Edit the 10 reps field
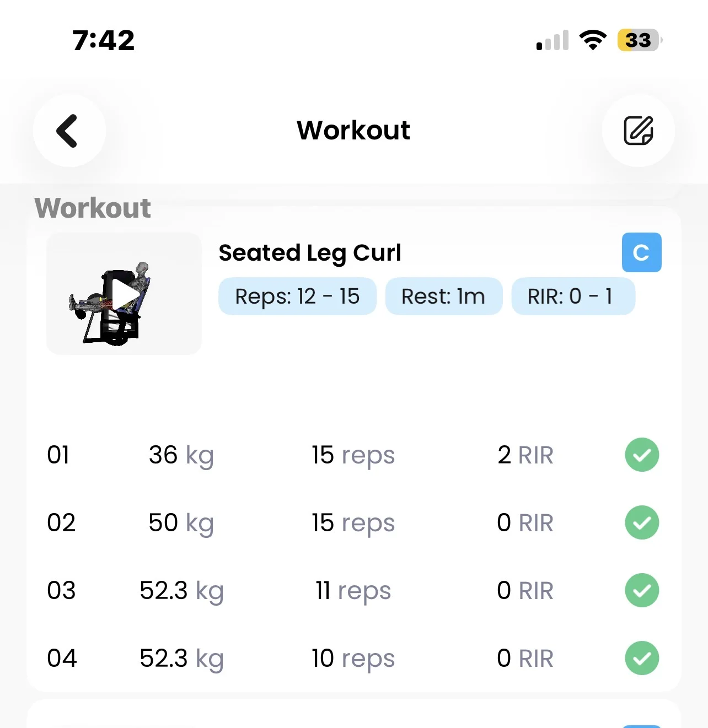This screenshot has width=708, height=728. pyautogui.click(x=353, y=658)
